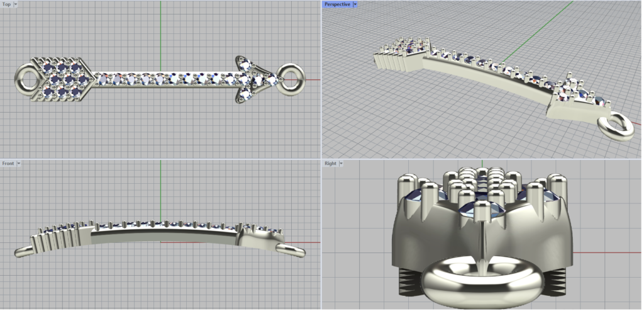Pick the arrowhead in Perspective view

[575, 98]
